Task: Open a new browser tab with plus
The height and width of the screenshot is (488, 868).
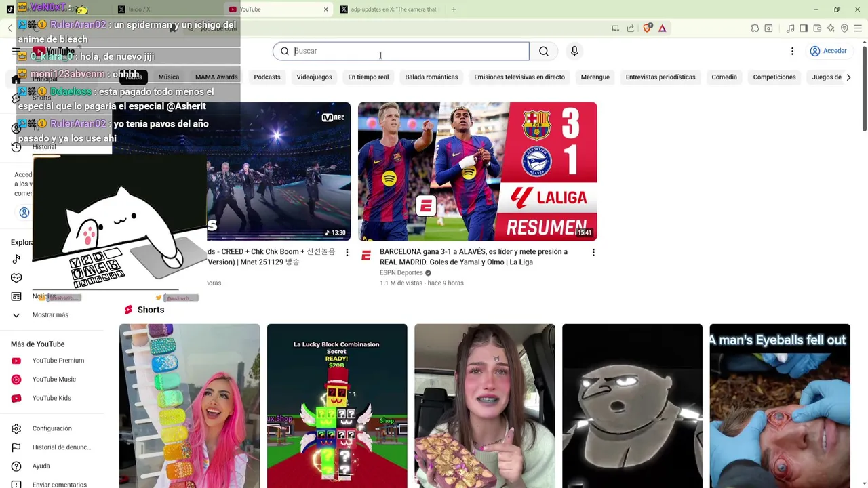Action: [x=454, y=9]
